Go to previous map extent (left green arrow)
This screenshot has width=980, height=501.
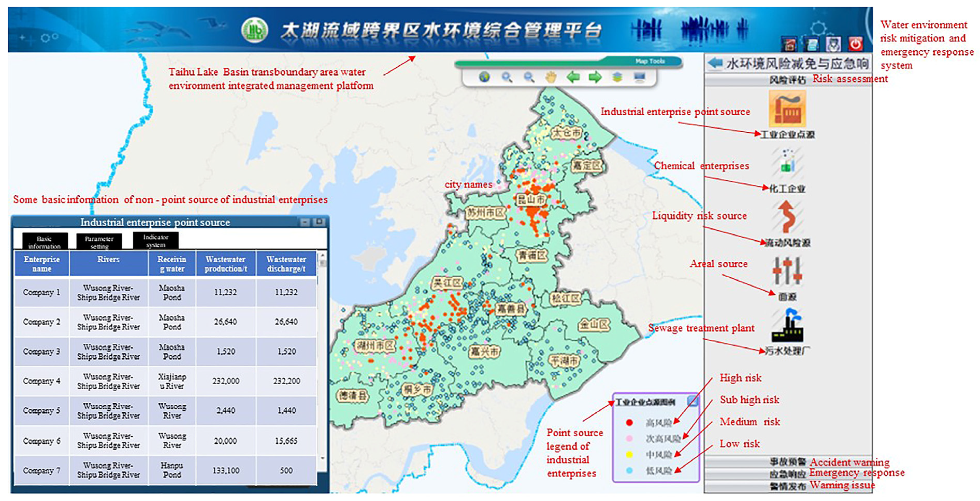pos(573,78)
